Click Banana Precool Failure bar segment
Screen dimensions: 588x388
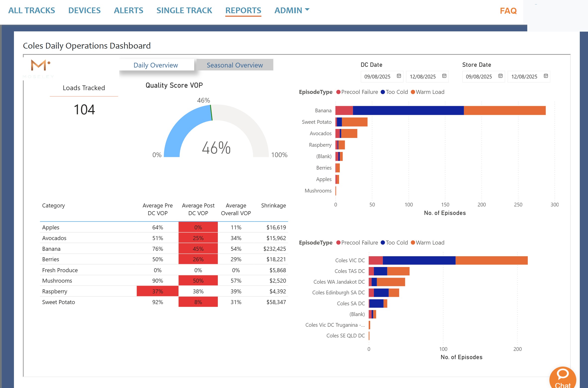344,110
